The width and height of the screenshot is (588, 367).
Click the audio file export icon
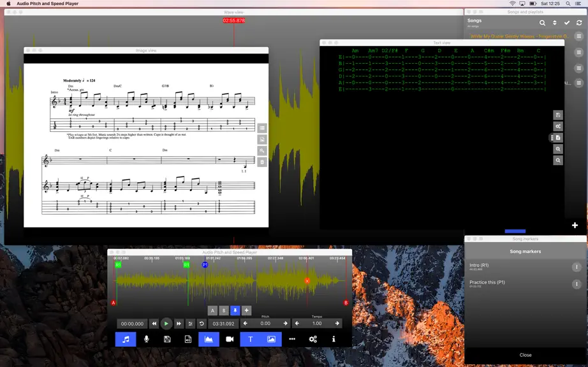pos(188,339)
